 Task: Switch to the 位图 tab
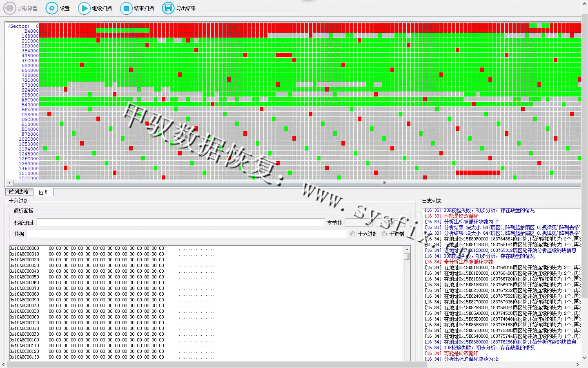[43, 192]
